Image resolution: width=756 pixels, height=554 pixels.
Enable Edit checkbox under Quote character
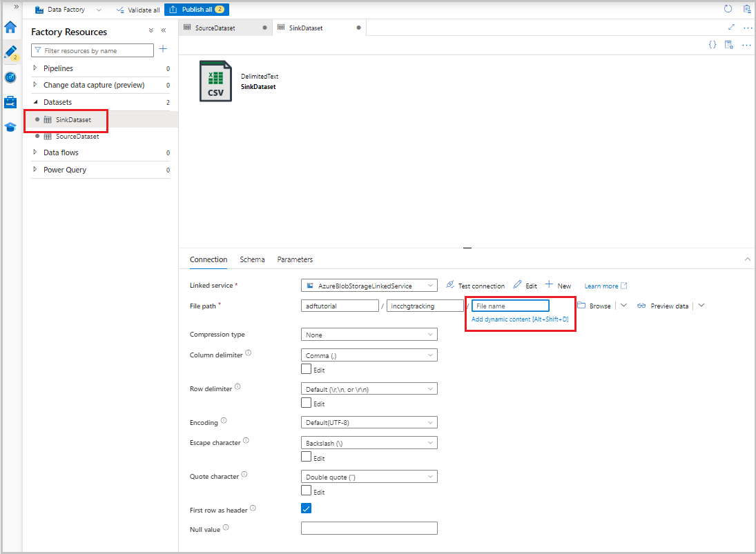pos(307,491)
